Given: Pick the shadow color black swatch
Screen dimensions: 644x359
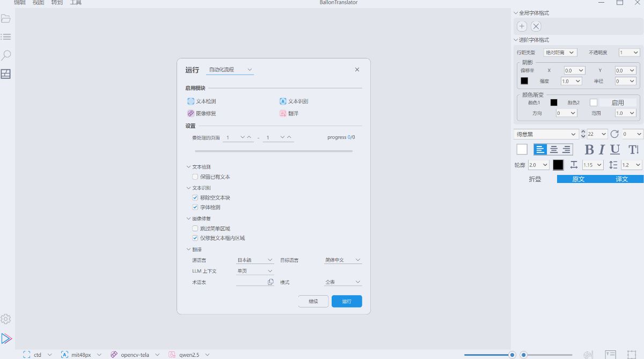Looking at the screenshot, I should 524,81.
